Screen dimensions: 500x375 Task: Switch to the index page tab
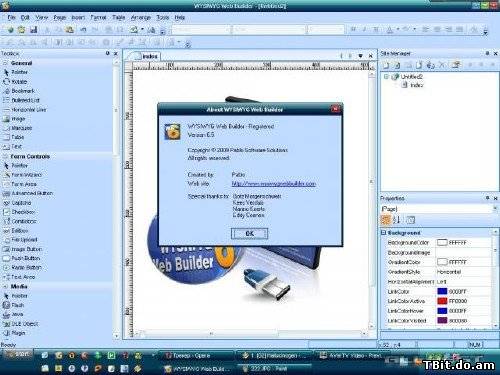coord(149,56)
